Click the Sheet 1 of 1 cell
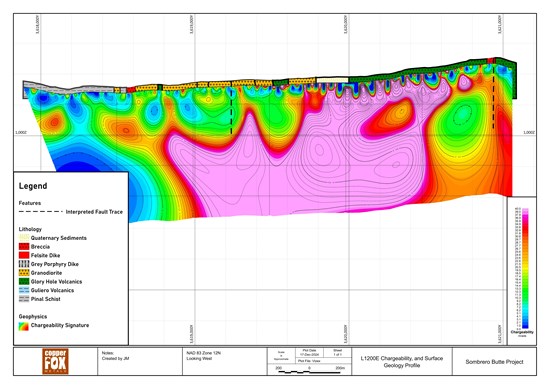The height and width of the screenshot is (389, 550). [337, 353]
